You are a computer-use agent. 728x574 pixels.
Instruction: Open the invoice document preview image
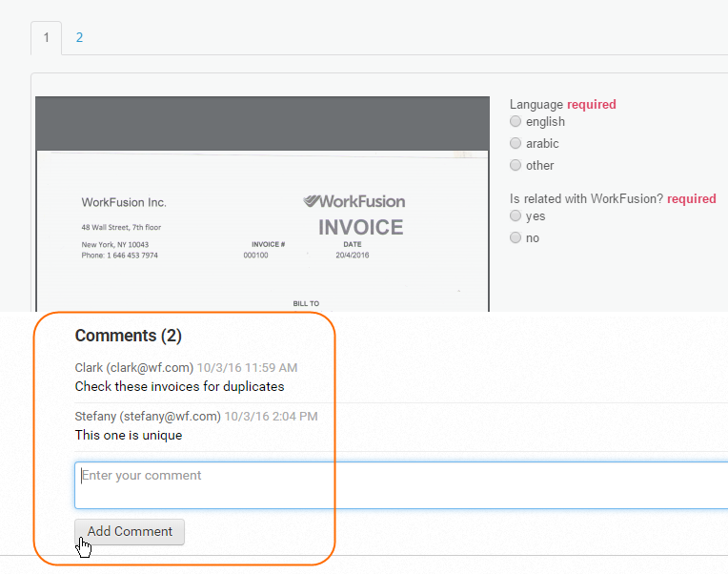coord(262,231)
